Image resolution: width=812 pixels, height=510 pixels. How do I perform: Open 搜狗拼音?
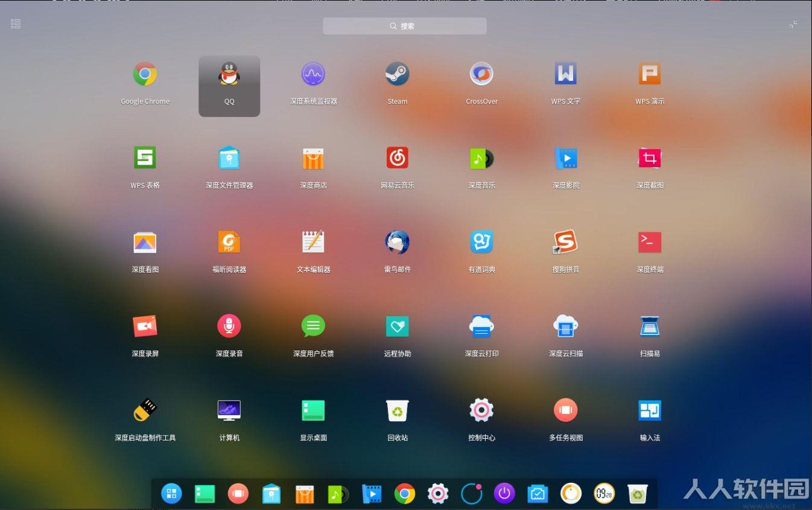point(566,243)
